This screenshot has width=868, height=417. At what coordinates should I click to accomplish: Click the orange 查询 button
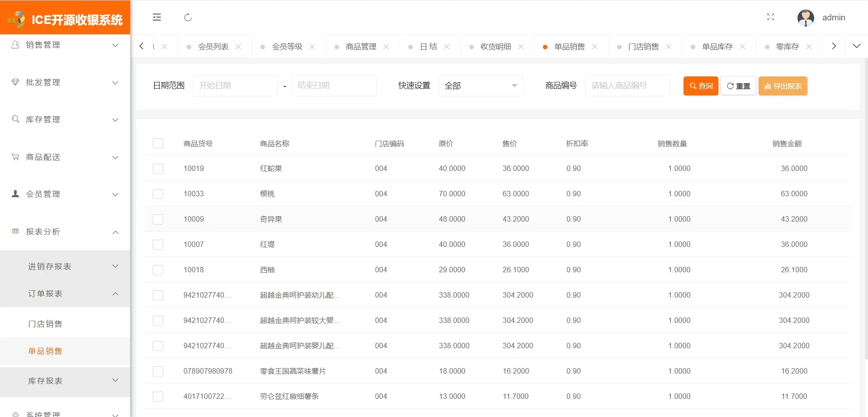[701, 86]
